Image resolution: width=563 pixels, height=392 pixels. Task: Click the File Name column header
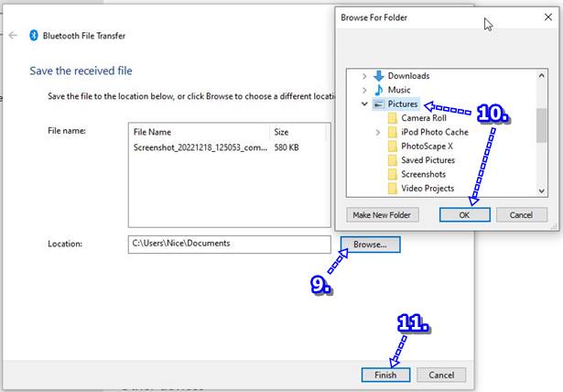[x=199, y=132]
